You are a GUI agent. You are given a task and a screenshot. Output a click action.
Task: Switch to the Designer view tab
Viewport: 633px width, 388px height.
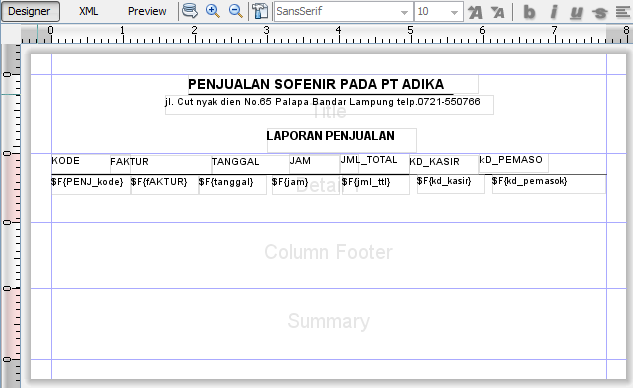click(30, 11)
